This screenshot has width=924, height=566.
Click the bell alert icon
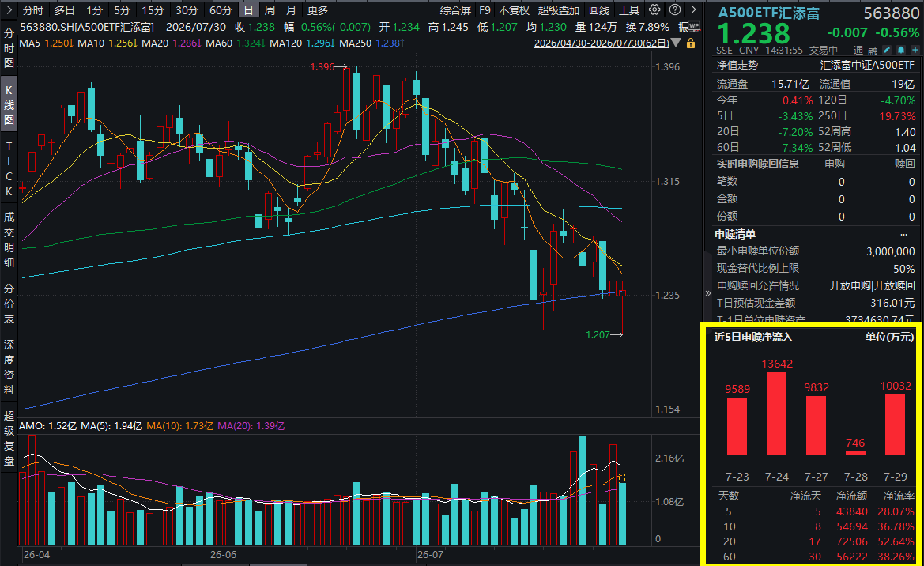click(901, 51)
